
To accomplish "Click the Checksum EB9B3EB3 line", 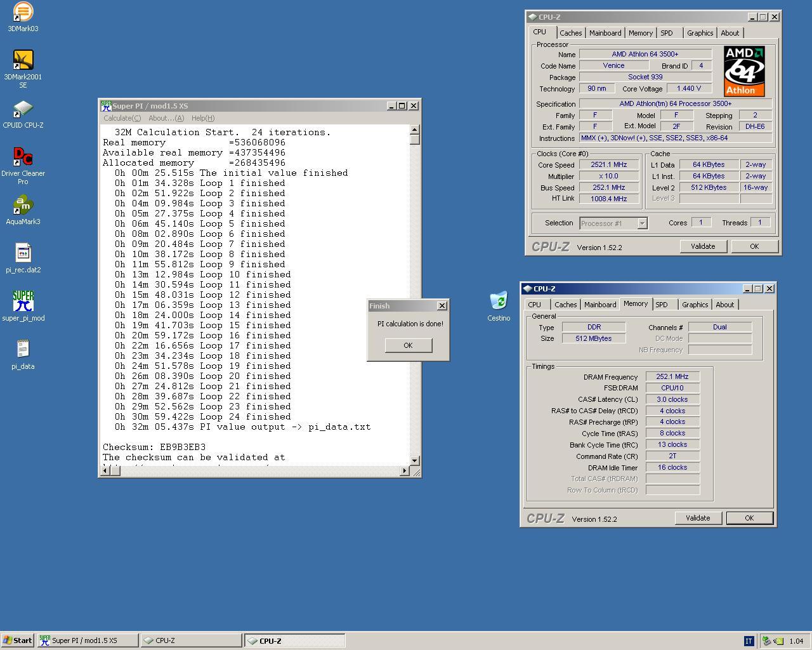I will click(x=154, y=447).
